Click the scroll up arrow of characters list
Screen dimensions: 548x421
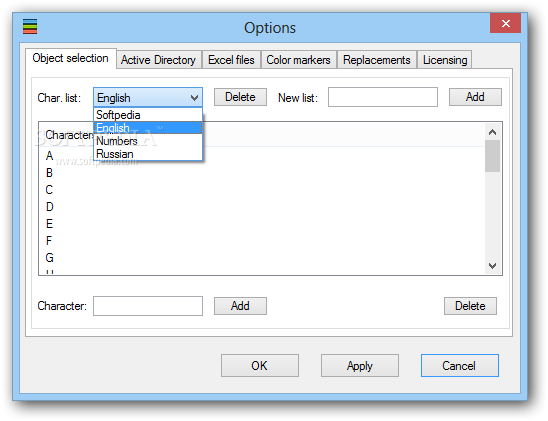[x=492, y=132]
